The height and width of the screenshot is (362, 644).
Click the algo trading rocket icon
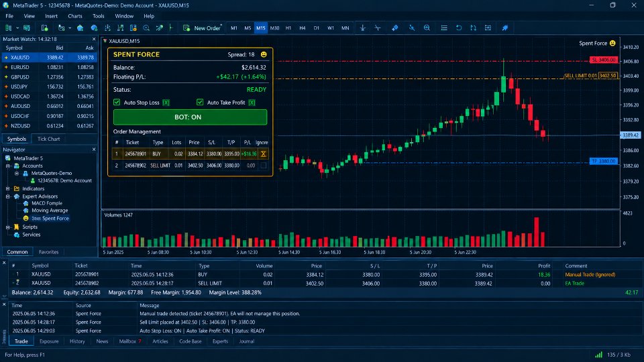tap(160, 28)
